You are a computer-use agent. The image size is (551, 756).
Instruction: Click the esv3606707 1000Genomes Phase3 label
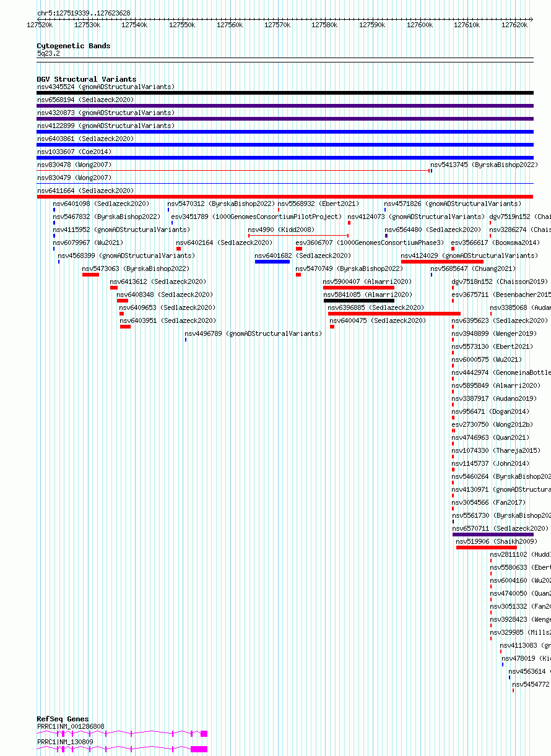370,243
